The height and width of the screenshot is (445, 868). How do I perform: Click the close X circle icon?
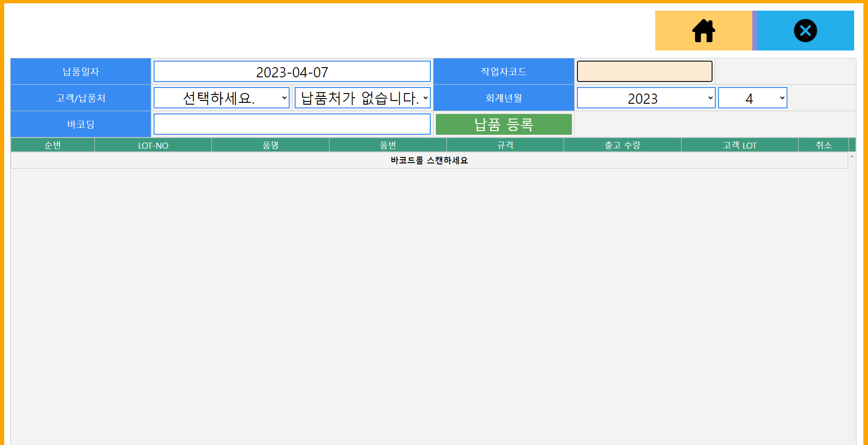tap(805, 31)
